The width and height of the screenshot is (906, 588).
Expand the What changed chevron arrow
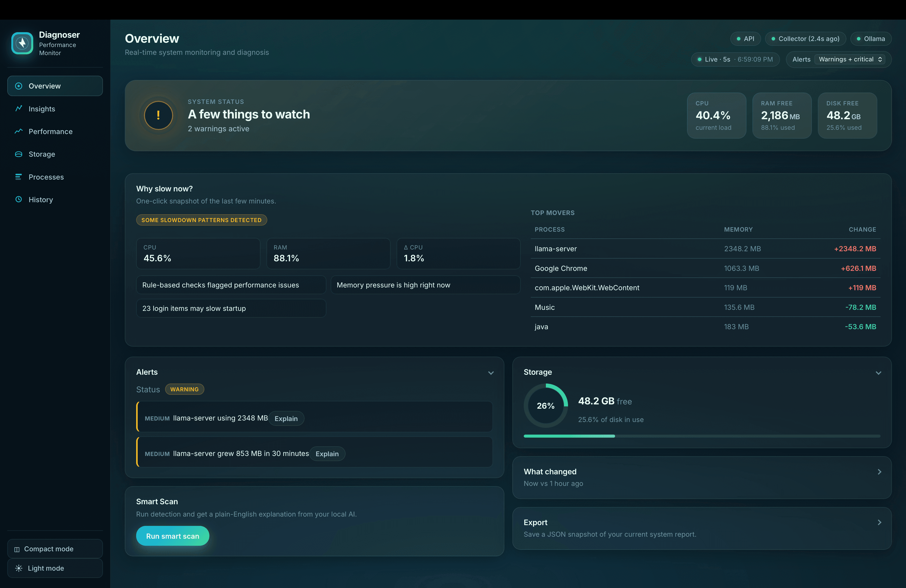879,472
